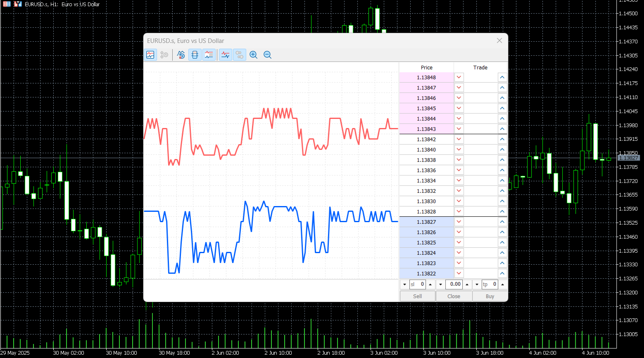Click blue up arrow at price 1.13843
Screen dimensions: 644x358
(502, 129)
